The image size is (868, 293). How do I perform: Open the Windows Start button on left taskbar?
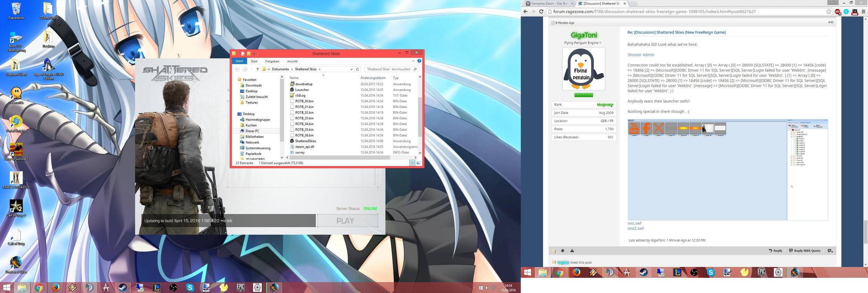pyautogui.click(x=7, y=287)
